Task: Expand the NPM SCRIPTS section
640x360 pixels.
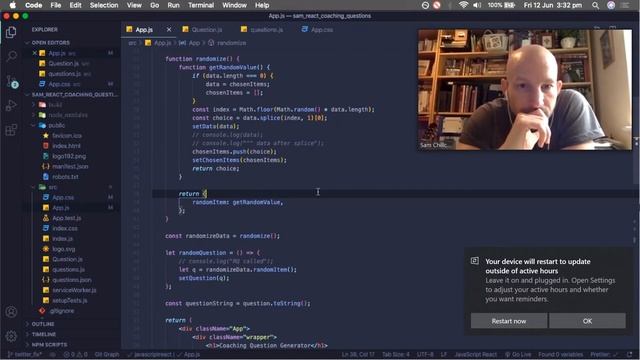Action: point(49,344)
